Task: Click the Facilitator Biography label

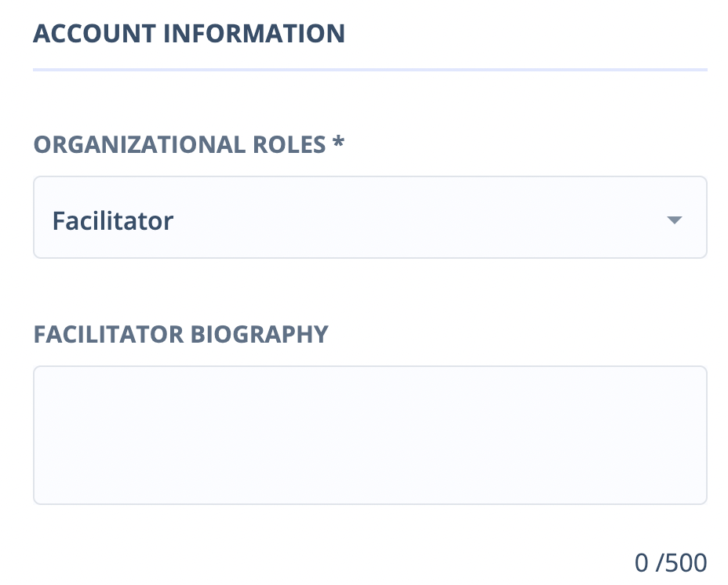Action: [180, 334]
